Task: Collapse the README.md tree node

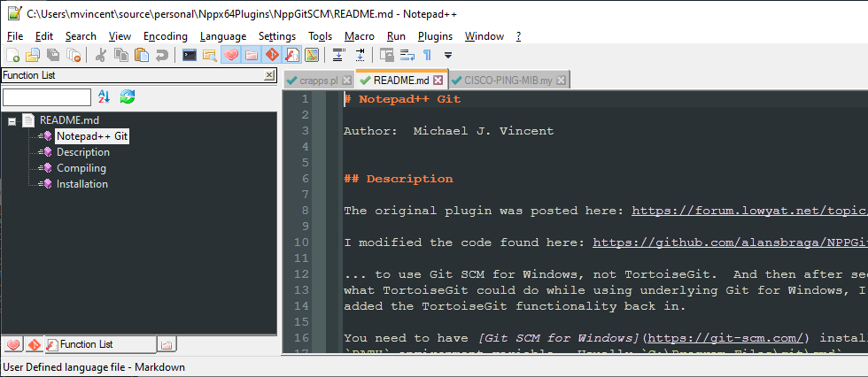Action: tap(12, 120)
